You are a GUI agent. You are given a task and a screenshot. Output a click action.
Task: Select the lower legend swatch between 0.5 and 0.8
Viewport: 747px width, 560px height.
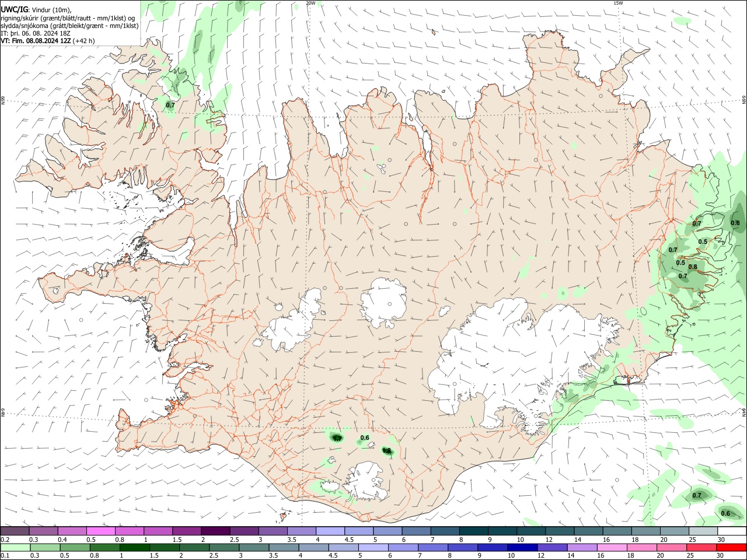point(75,547)
